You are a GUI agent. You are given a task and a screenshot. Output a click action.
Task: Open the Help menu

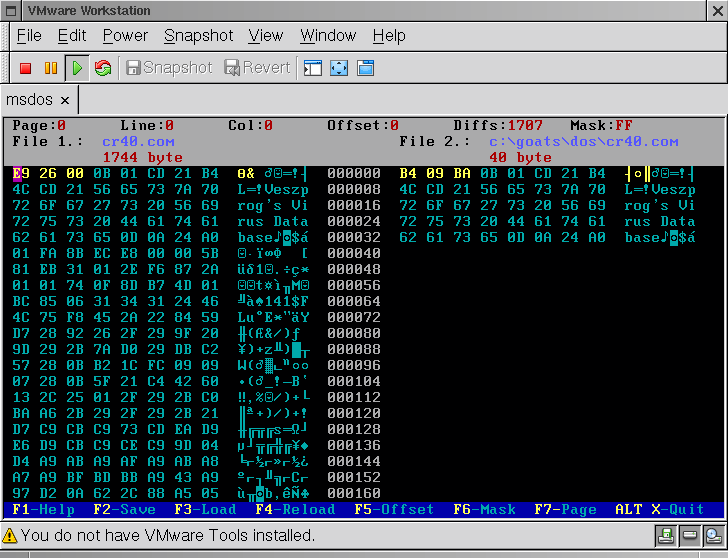pyautogui.click(x=389, y=36)
